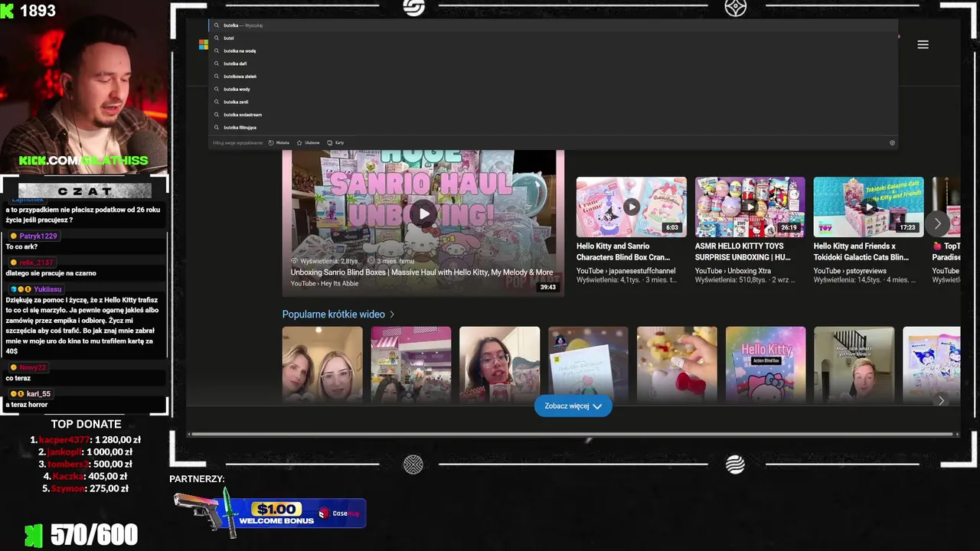The width and height of the screenshot is (980, 551).
Task: Select suggestion 'butelka sodastream'
Action: tap(553, 115)
